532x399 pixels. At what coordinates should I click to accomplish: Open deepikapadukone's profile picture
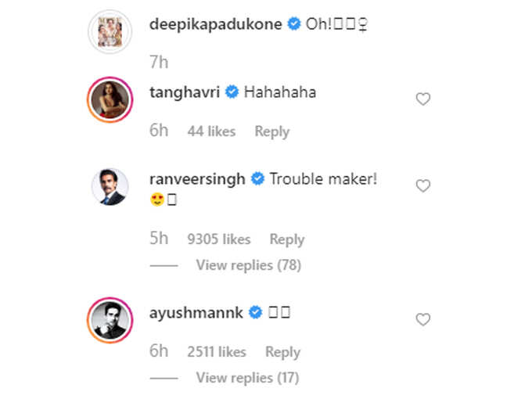tap(110, 31)
